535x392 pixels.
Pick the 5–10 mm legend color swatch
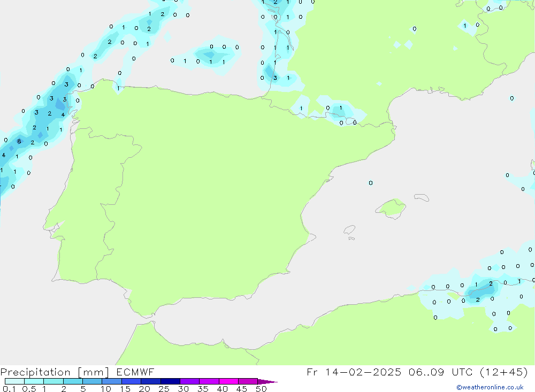[x=92, y=381]
